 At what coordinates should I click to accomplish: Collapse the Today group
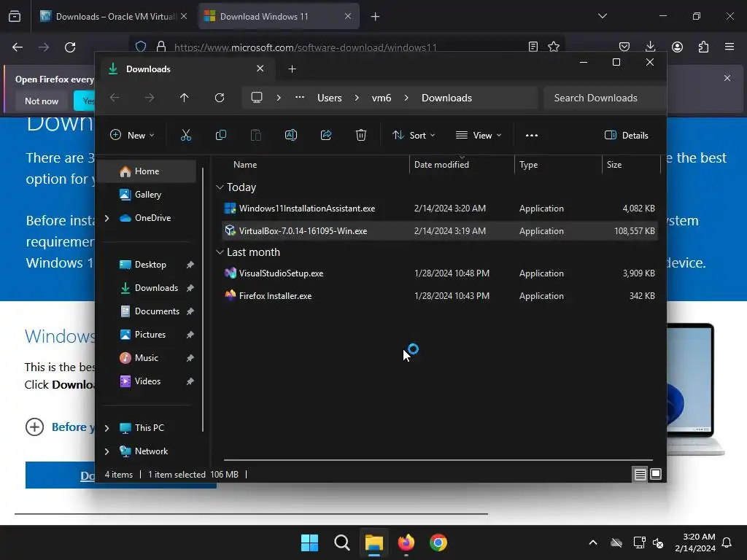[x=220, y=187]
